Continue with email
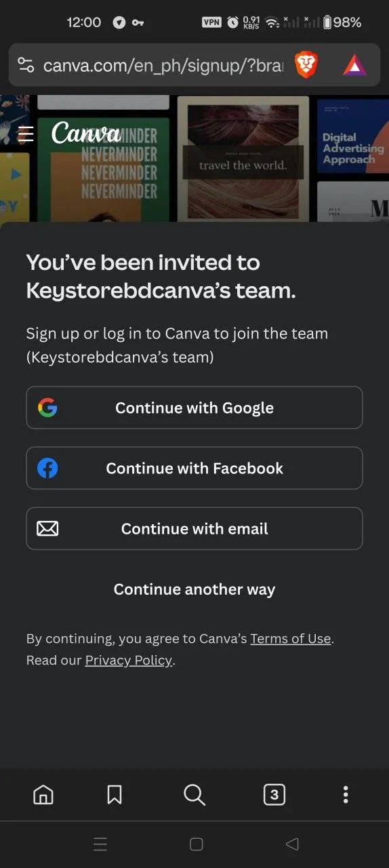This screenshot has width=389, height=868. 194,528
